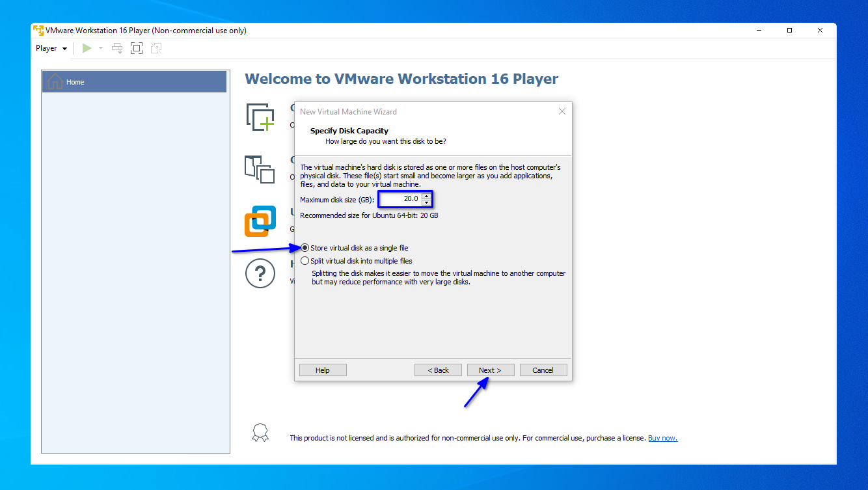868x490 pixels.
Task: Select Split virtual disk into multiple files
Action: point(357,261)
